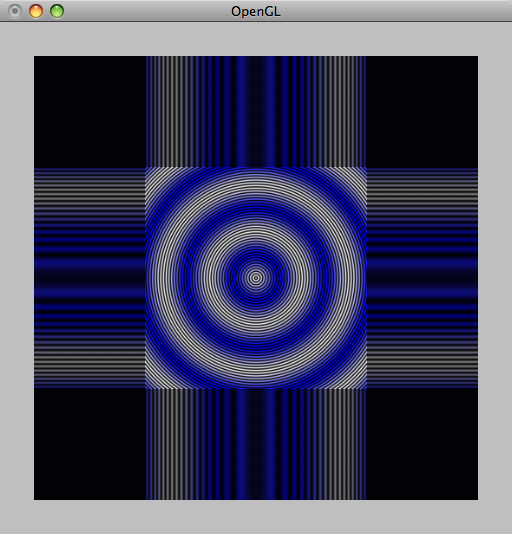The width and height of the screenshot is (512, 534).
Task: Select the horizontal striped band left of circles
Action: coord(90,278)
